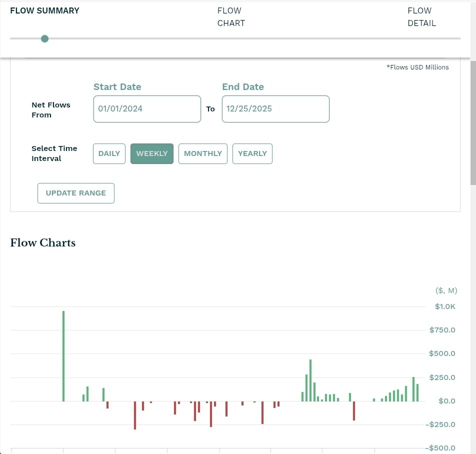Click the green tab slider handle

tap(44, 38)
